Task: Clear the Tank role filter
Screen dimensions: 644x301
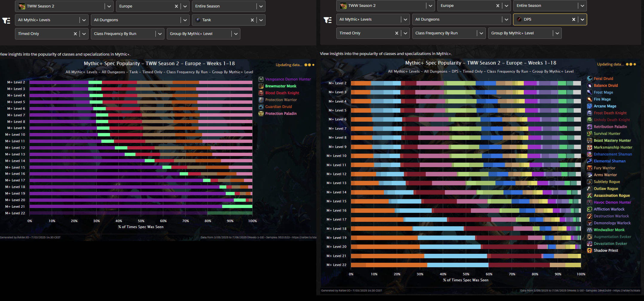Action: pyautogui.click(x=252, y=20)
